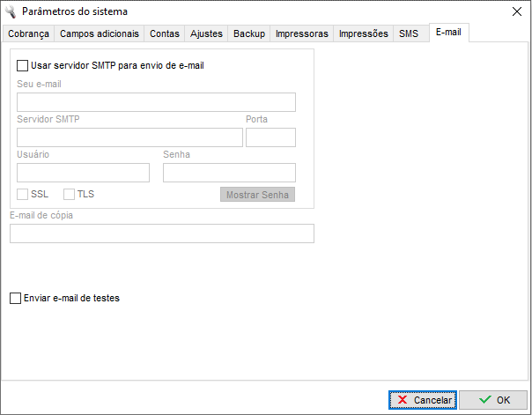Image resolution: width=532 pixels, height=415 pixels.
Task: Close the Parâmetros do sistema window
Action: pos(515,11)
